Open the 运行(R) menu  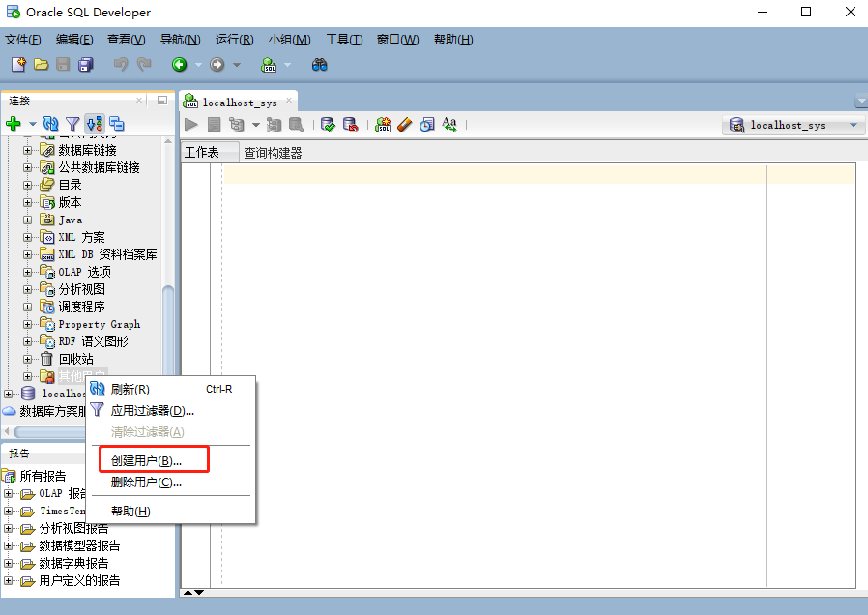coord(234,40)
